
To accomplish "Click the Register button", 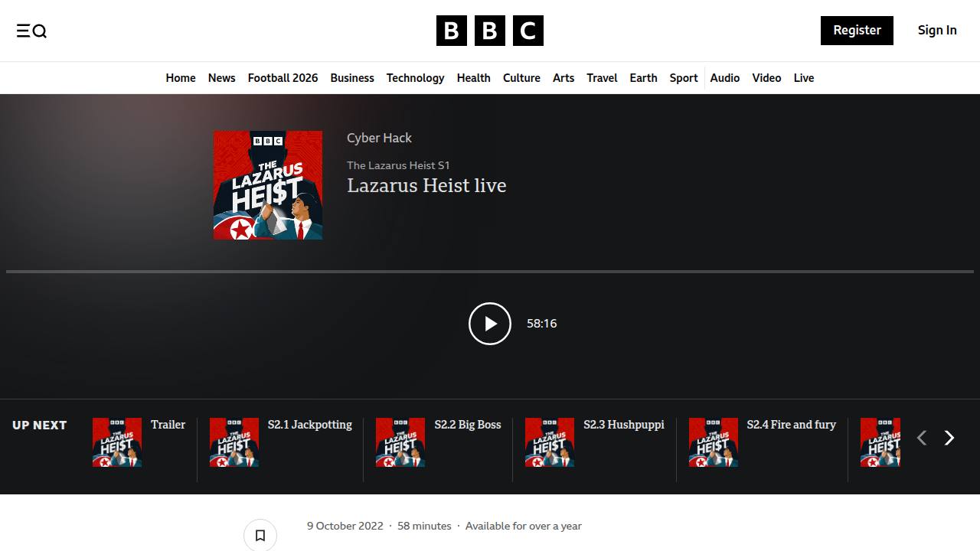I will point(857,31).
